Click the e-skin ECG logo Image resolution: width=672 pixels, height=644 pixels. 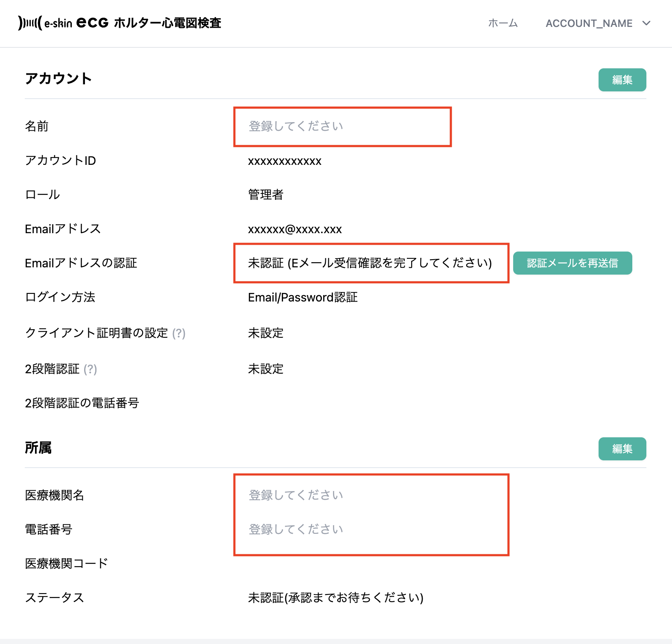[x=120, y=23]
